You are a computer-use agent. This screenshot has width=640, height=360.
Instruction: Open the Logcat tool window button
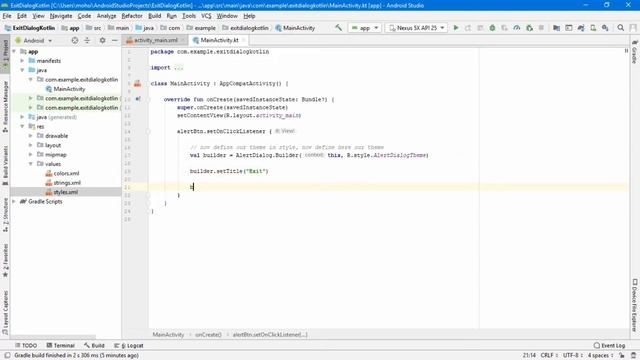(129, 345)
